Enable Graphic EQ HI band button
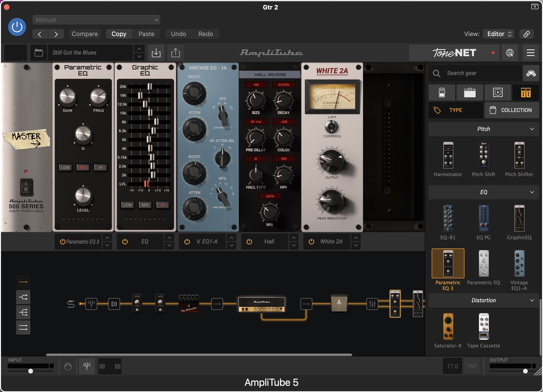This screenshot has height=392, width=543. click(x=163, y=205)
